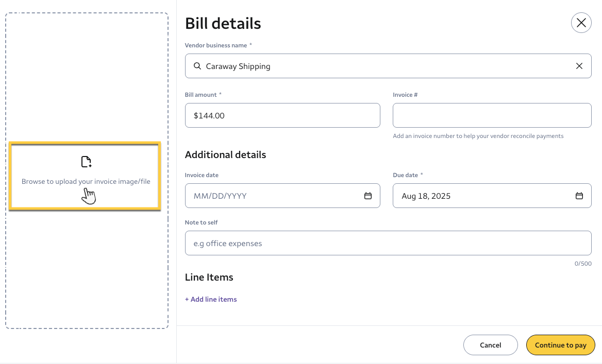The image size is (602, 364).
Task: Focus the Invoice # input field
Action: click(x=492, y=115)
